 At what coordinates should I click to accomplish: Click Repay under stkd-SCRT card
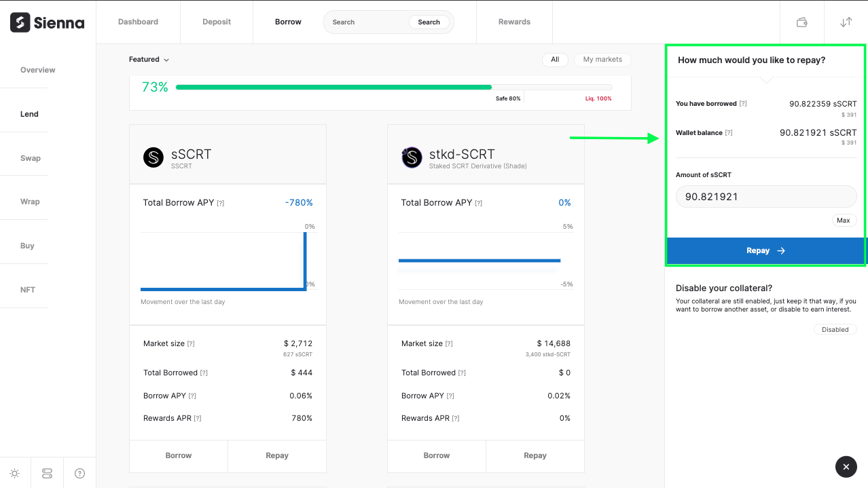535,455
